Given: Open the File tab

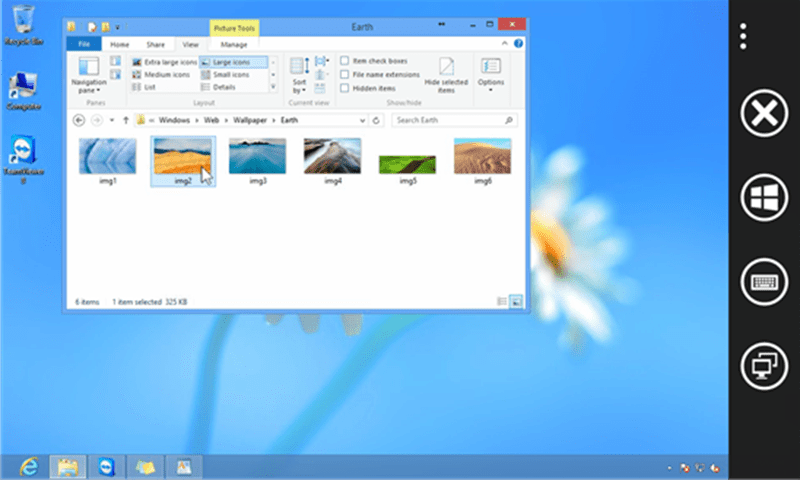Looking at the screenshot, I should [84, 44].
